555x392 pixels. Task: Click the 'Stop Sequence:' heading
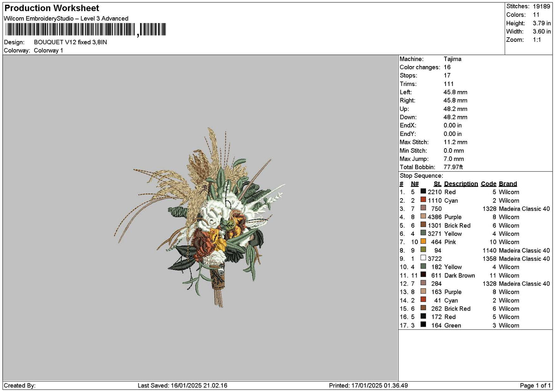(421, 176)
